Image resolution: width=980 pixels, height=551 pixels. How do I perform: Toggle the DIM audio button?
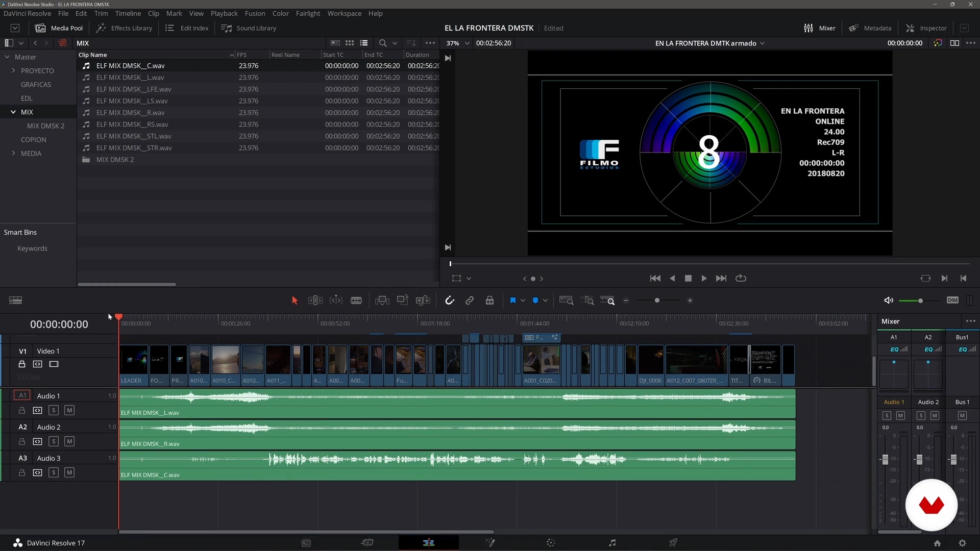pyautogui.click(x=952, y=300)
